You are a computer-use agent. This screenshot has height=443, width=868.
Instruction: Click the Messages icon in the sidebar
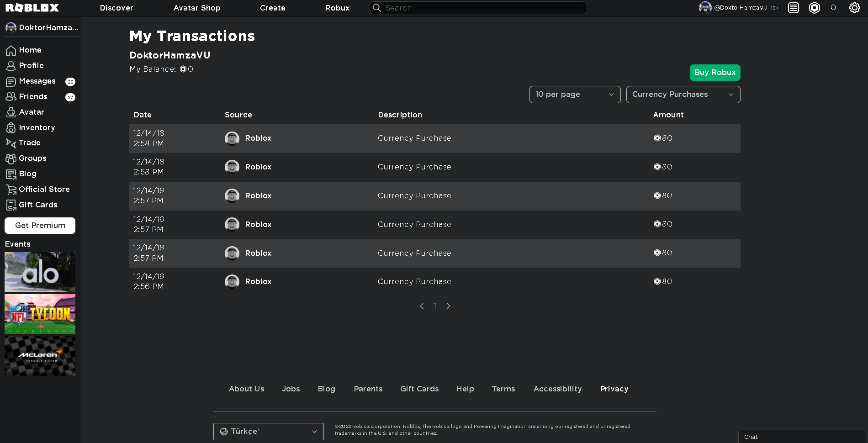11,81
